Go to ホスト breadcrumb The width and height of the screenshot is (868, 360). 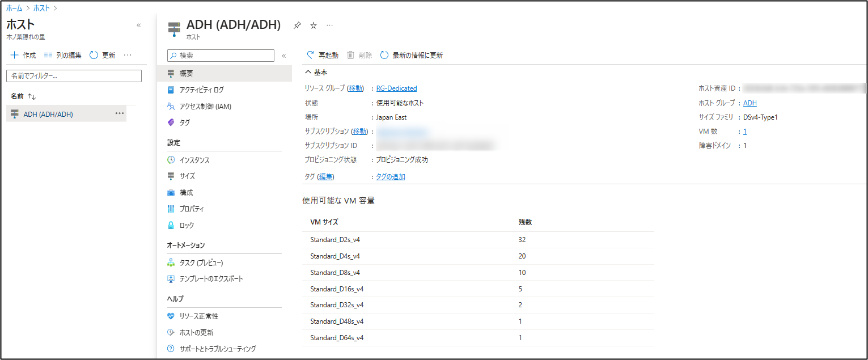tap(41, 8)
